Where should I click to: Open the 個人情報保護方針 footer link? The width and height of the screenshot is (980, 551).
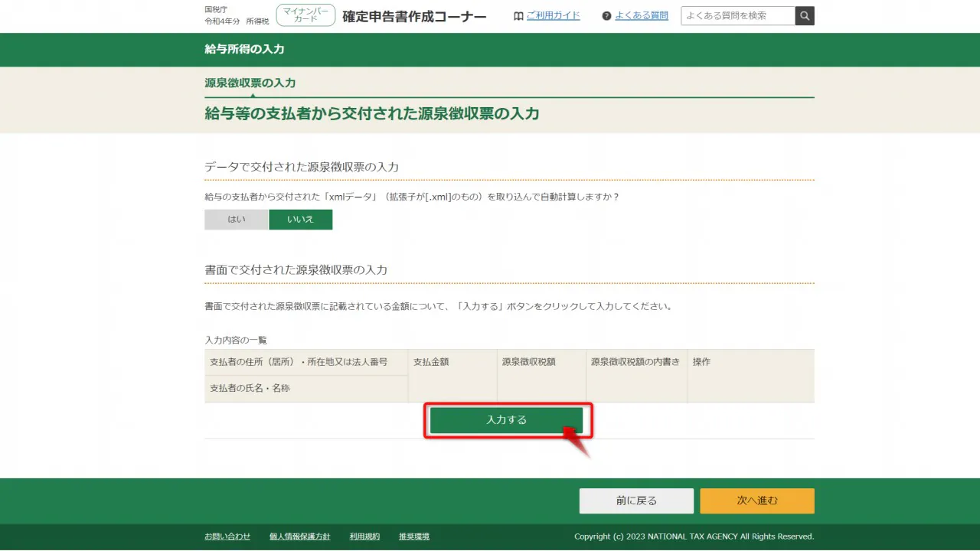point(300,536)
